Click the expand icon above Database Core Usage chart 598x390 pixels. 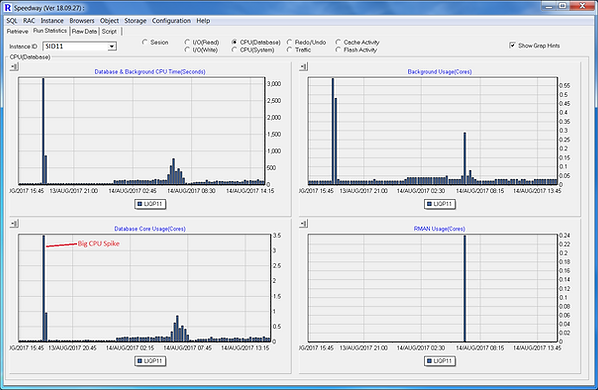pos(14,224)
